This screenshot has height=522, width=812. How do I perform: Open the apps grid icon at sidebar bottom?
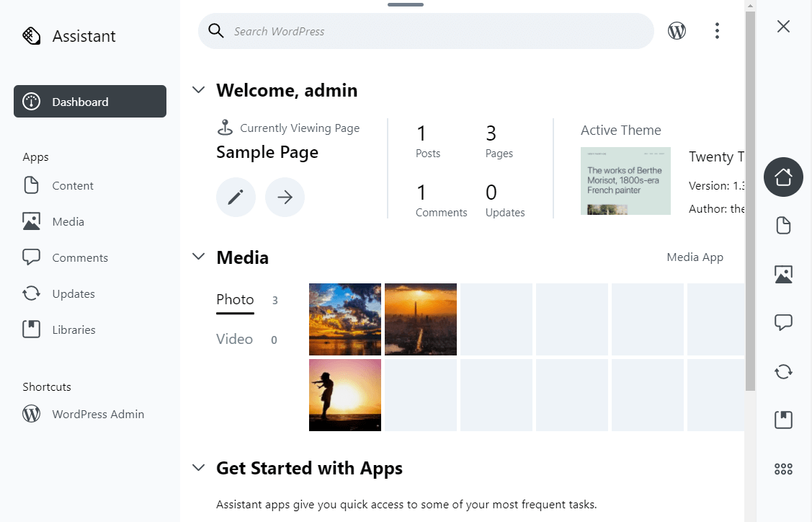click(783, 468)
